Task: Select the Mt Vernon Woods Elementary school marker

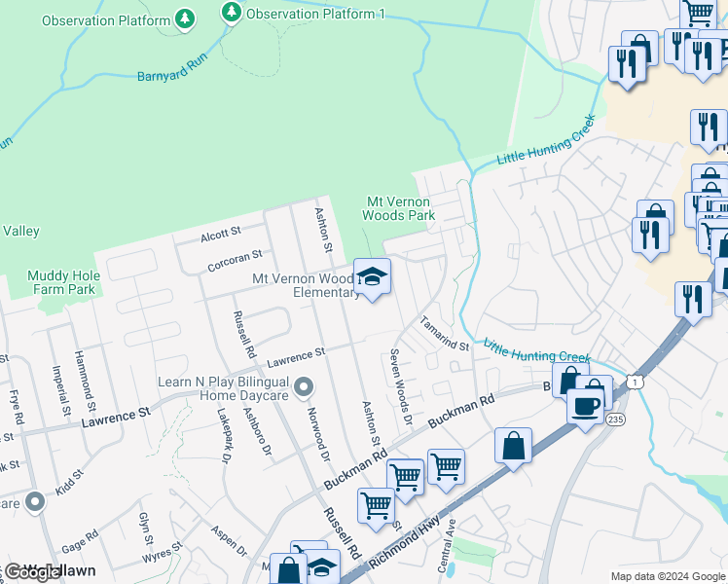Action: [372, 279]
